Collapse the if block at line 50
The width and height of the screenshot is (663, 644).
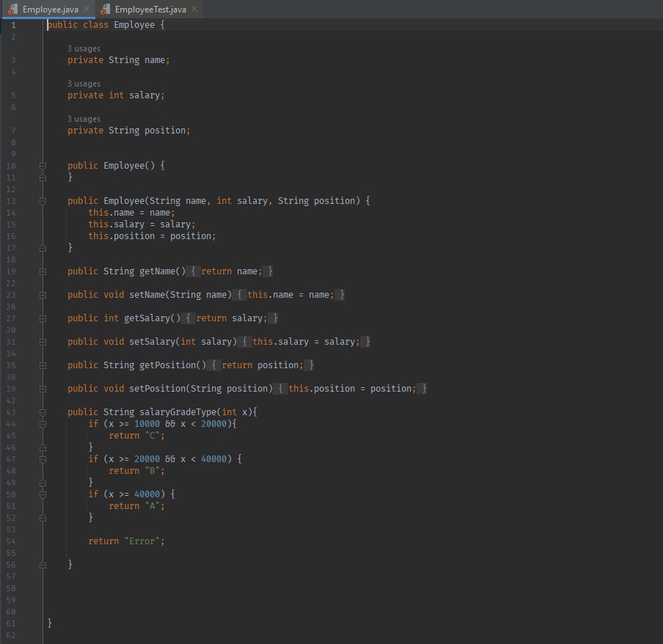tap(43, 494)
